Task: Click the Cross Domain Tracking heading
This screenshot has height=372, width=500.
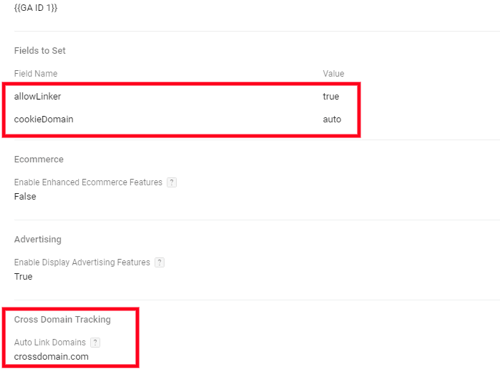Action: (62, 320)
